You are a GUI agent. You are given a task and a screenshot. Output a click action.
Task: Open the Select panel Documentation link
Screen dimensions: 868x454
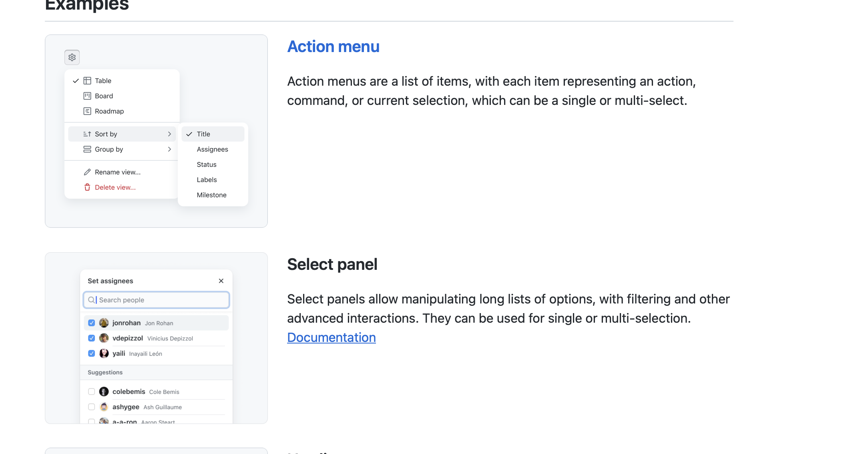tap(331, 337)
